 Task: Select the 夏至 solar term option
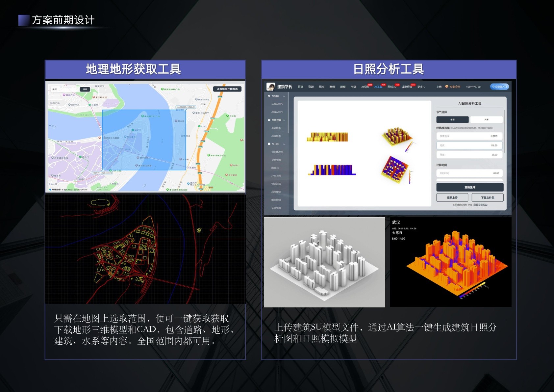[x=452, y=119]
